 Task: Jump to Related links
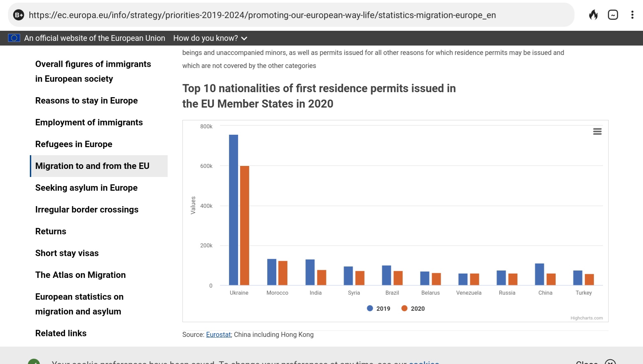[61, 333]
